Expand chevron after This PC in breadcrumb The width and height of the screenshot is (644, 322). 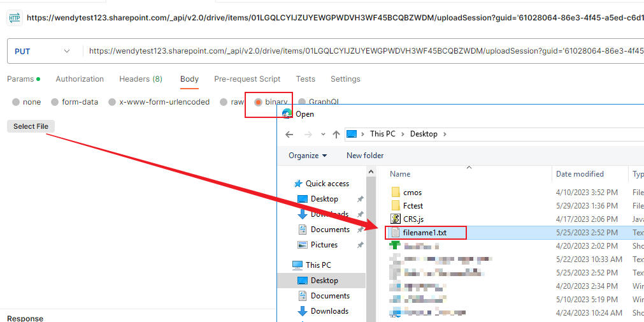(x=403, y=134)
